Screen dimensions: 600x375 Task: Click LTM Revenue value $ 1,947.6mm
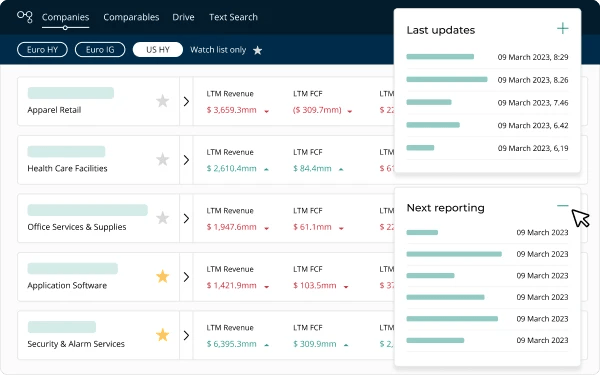click(232, 227)
